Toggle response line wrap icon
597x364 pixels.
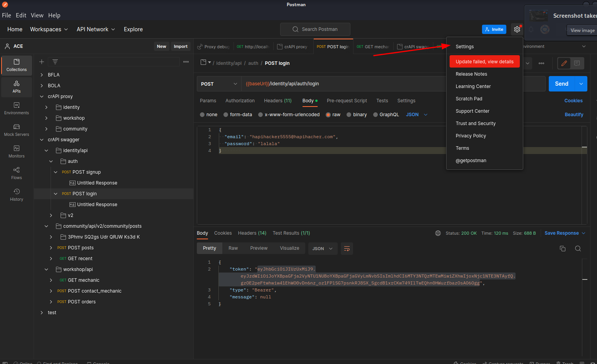point(347,249)
